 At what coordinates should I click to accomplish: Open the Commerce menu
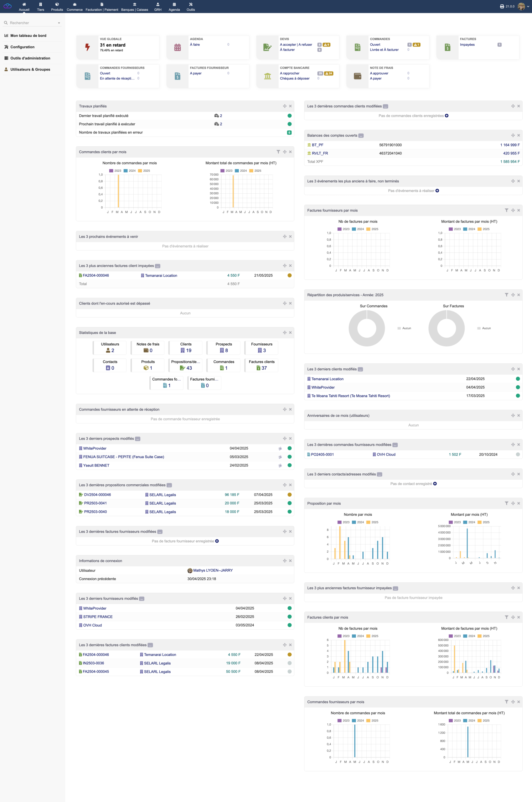pyautogui.click(x=75, y=7)
